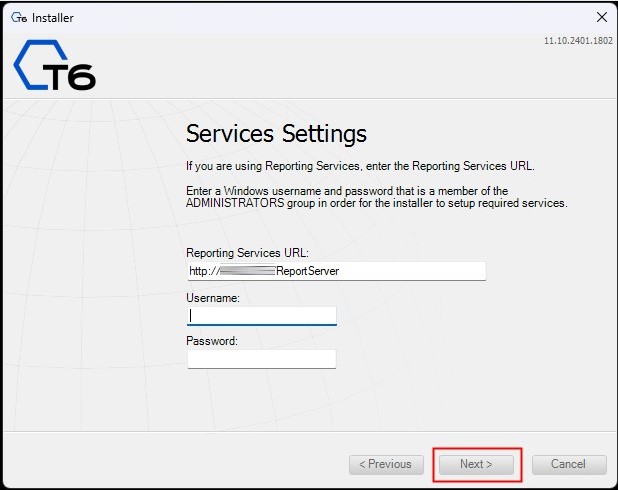The image size is (618, 490).
Task: Close the Installer window
Action: point(601,17)
